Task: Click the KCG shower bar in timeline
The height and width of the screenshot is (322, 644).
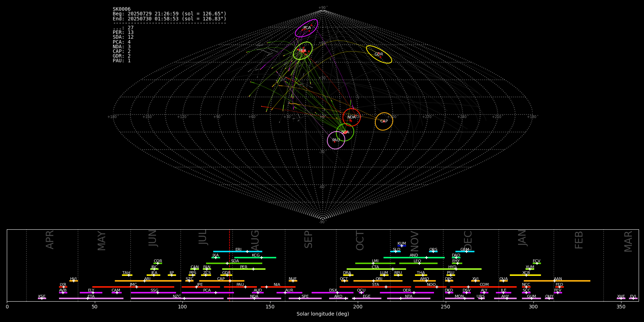Action: (255, 258)
